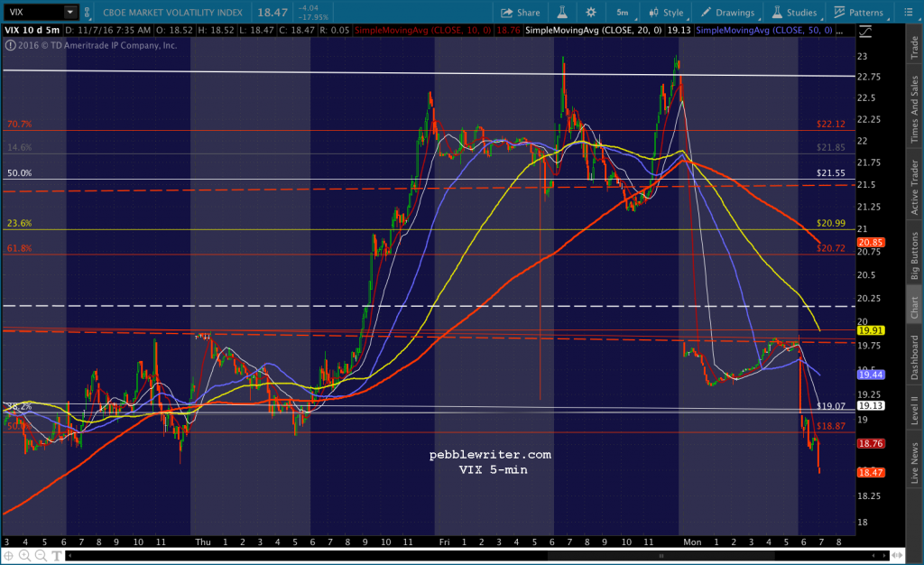Click the 18.47 quote in header

click(273, 13)
